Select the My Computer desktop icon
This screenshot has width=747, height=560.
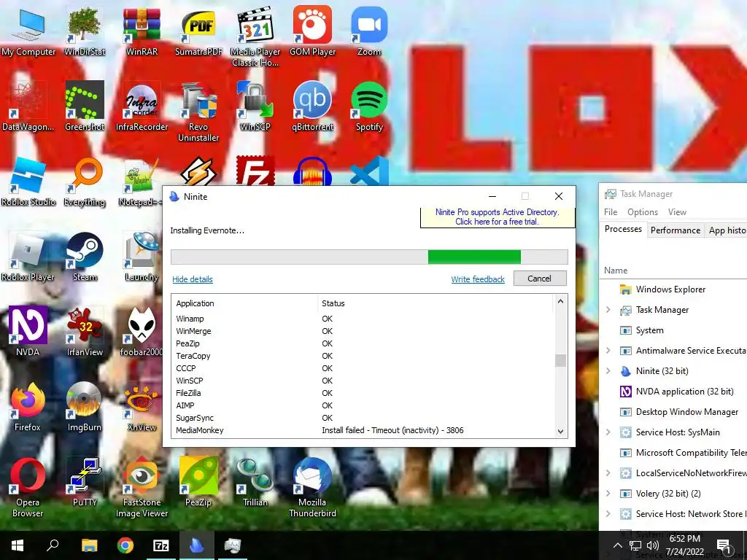[28, 31]
